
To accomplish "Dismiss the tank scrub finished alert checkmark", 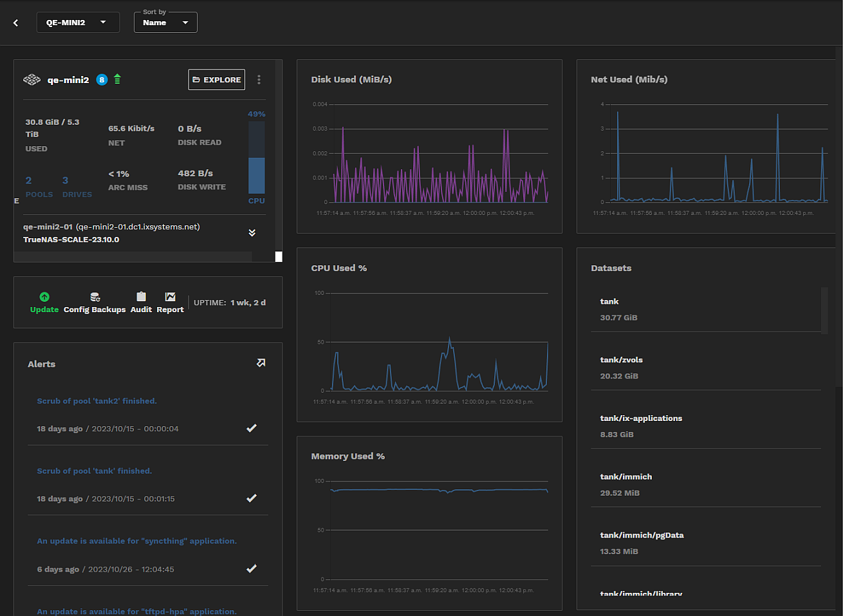I will [x=252, y=498].
